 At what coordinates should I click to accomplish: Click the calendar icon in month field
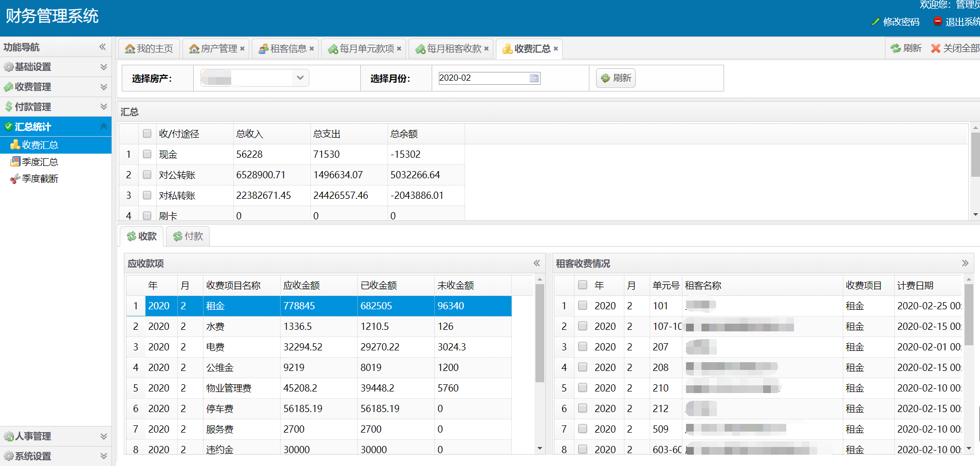(534, 78)
